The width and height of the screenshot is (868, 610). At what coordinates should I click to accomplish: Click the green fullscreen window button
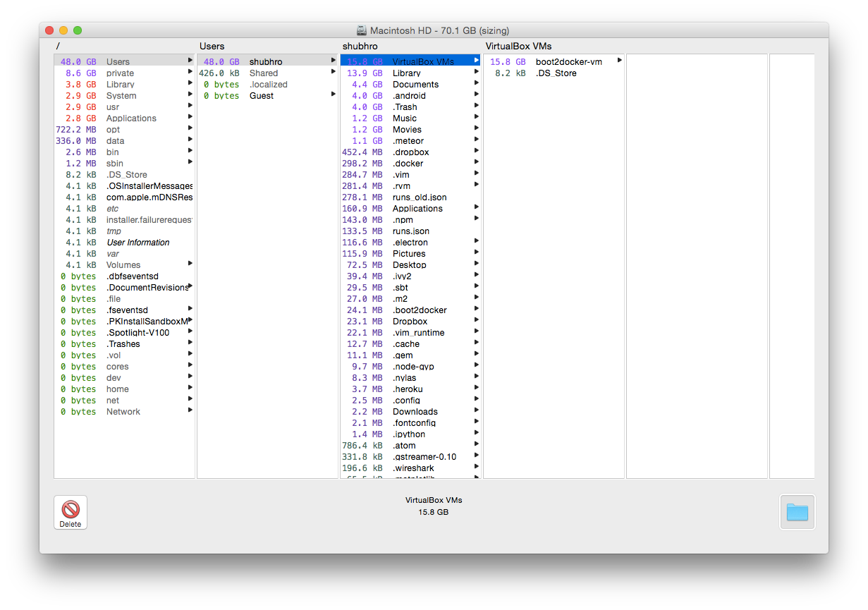(78, 30)
